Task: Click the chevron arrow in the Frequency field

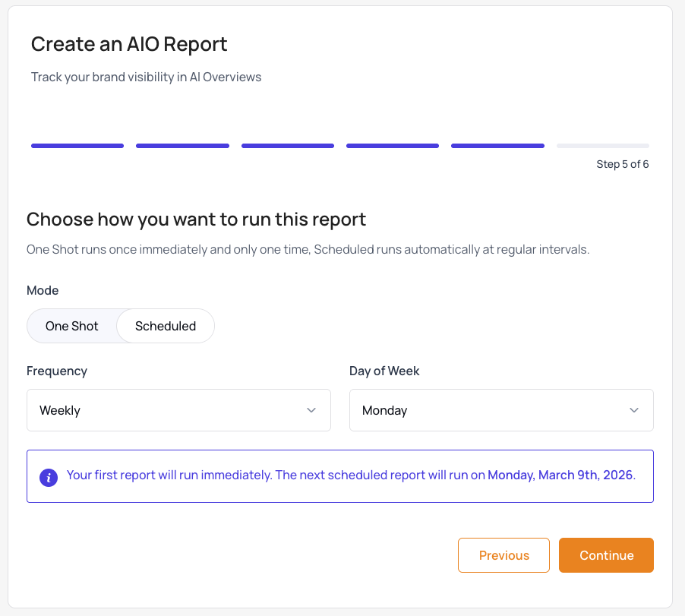Action: (311, 410)
